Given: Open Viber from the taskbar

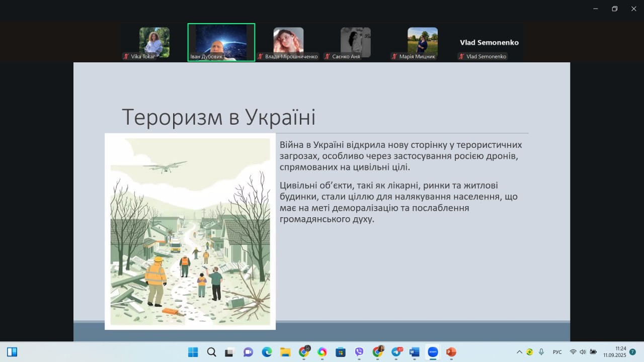Looking at the screenshot, I should [359, 352].
